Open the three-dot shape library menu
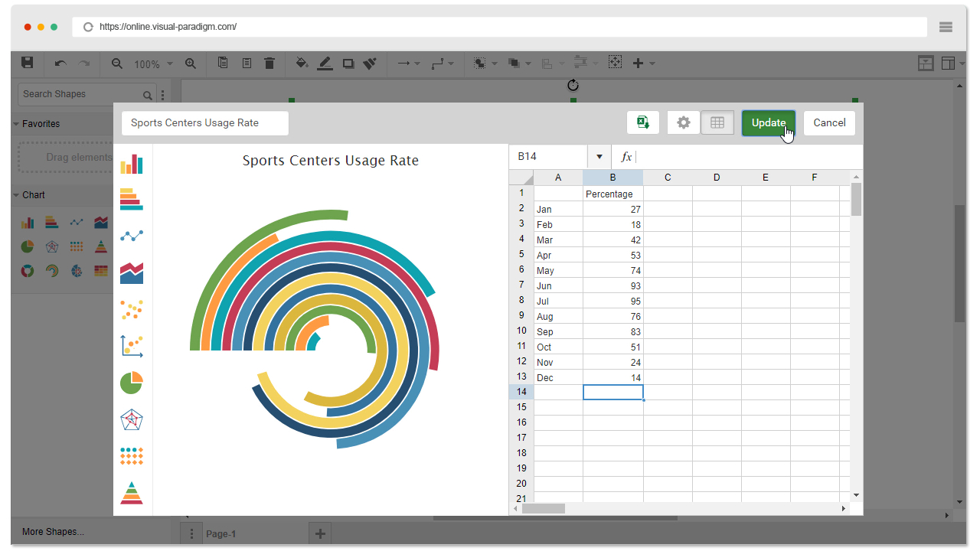Viewport: 980px width, 551px height. 162,95
